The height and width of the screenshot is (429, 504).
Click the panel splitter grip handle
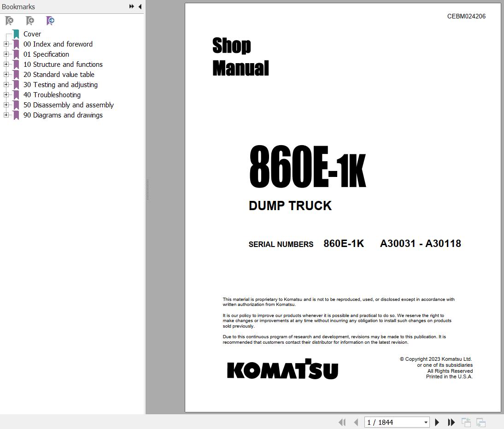pos(147,190)
